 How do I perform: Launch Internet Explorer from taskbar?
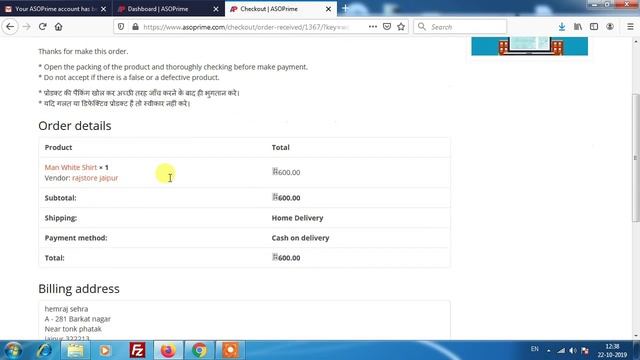click(44, 350)
